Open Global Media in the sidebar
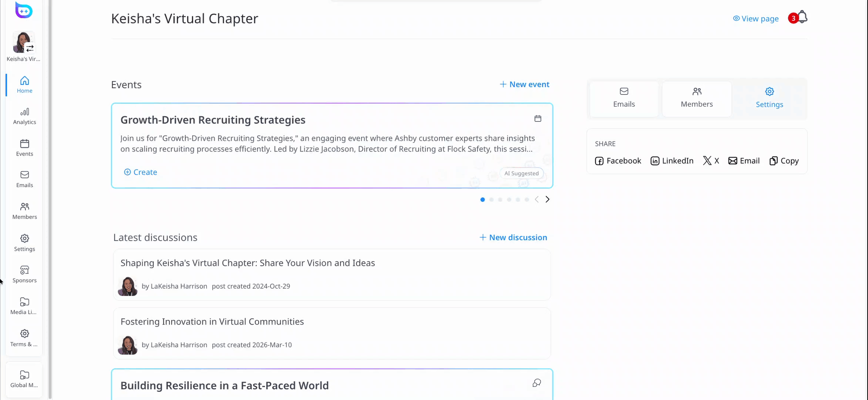 coord(24,379)
